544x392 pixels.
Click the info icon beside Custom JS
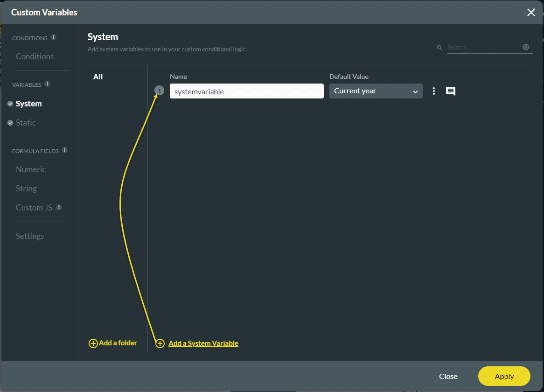tap(59, 207)
